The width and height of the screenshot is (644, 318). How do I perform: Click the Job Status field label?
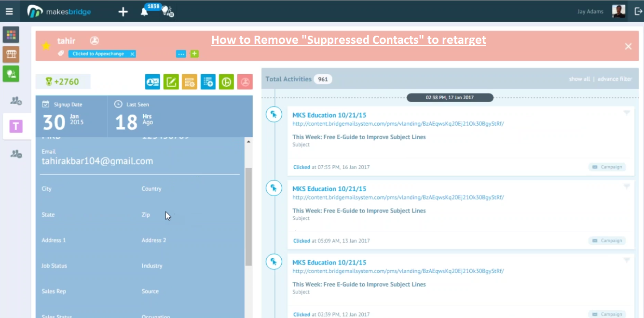click(55, 266)
